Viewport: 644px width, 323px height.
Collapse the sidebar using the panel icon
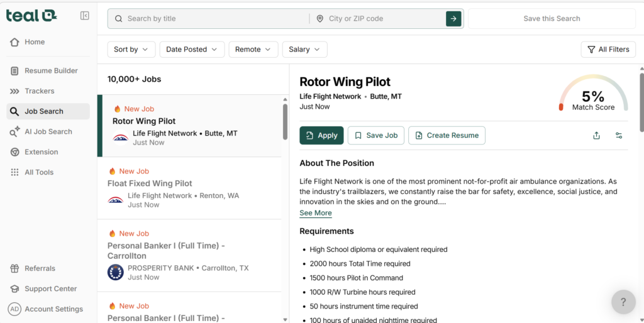coord(85,16)
